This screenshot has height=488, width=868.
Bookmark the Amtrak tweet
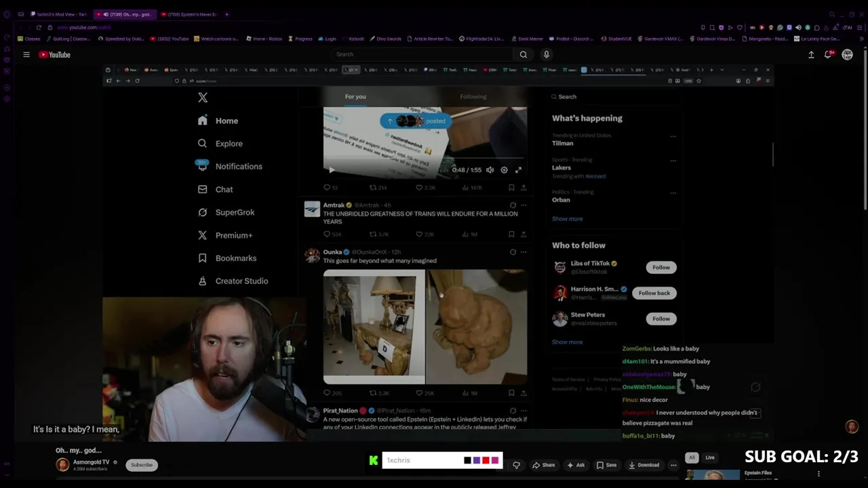(x=511, y=234)
